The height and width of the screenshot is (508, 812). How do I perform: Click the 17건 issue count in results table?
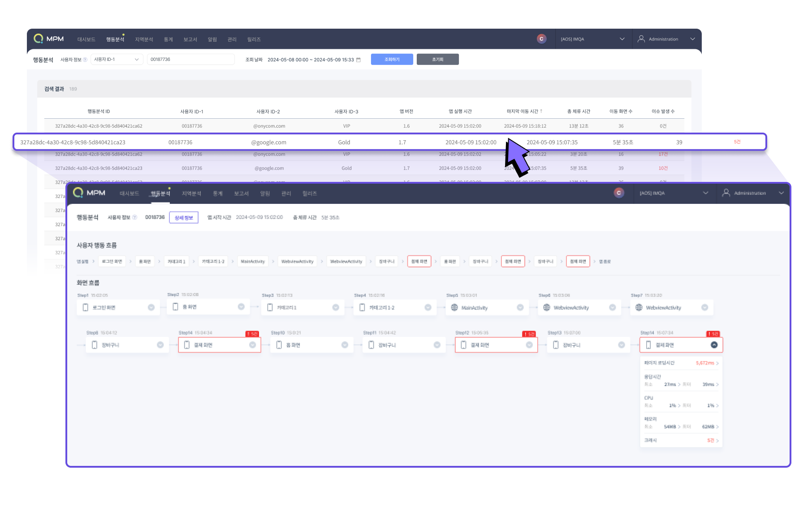click(663, 154)
